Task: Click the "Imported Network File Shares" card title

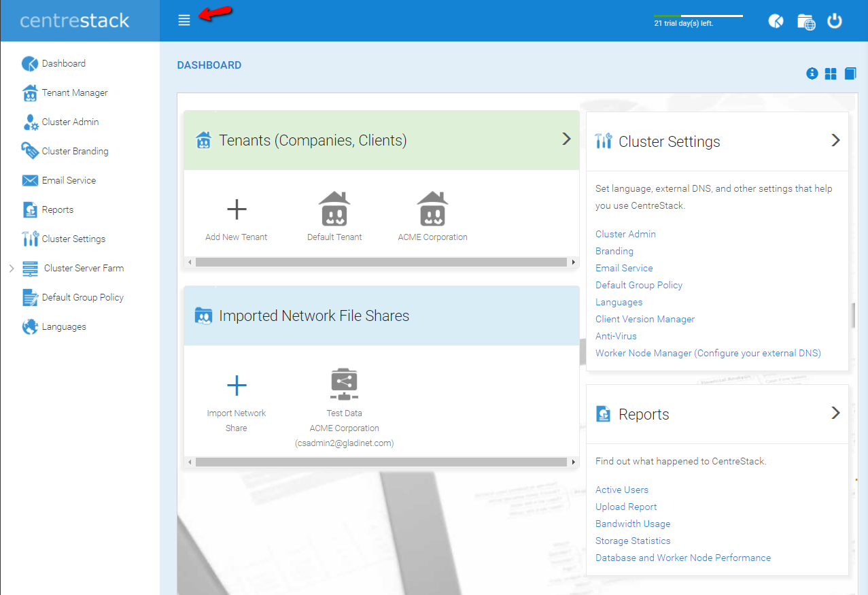Action: [314, 316]
